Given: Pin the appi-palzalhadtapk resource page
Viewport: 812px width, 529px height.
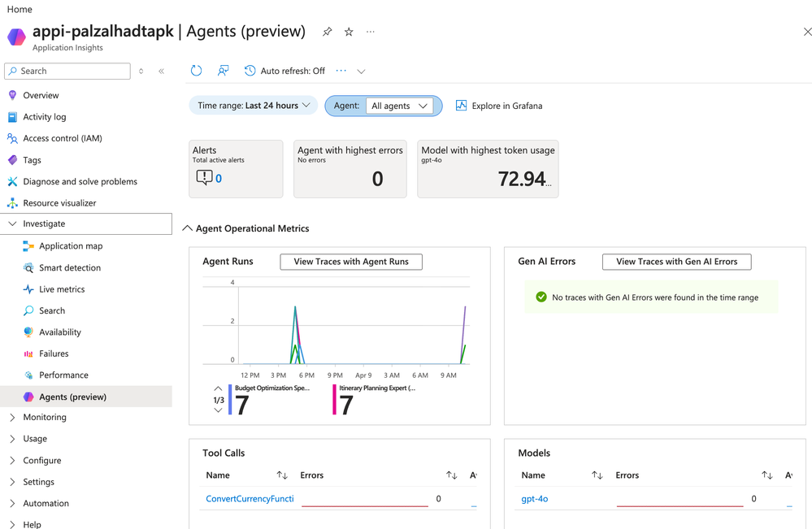Looking at the screenshot, I should (328, 32).
